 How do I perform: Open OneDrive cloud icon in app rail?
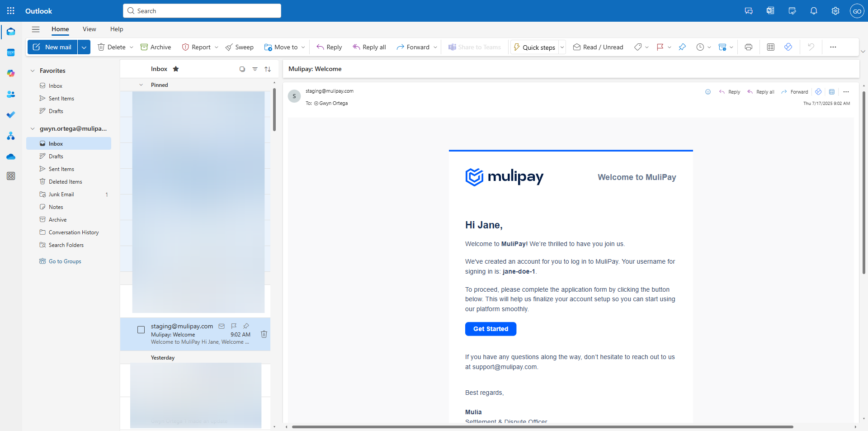(11, 156)
